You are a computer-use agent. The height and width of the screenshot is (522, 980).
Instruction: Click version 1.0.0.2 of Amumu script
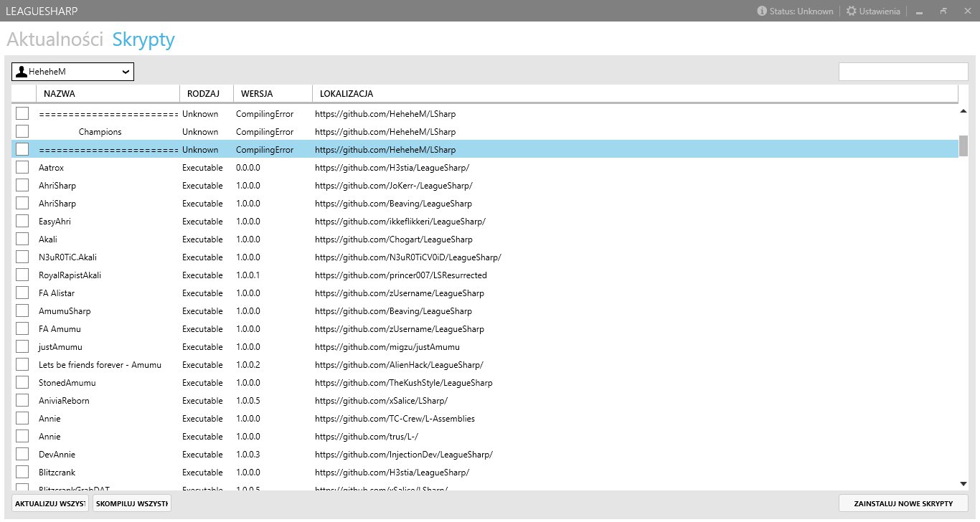click(248, 365)
